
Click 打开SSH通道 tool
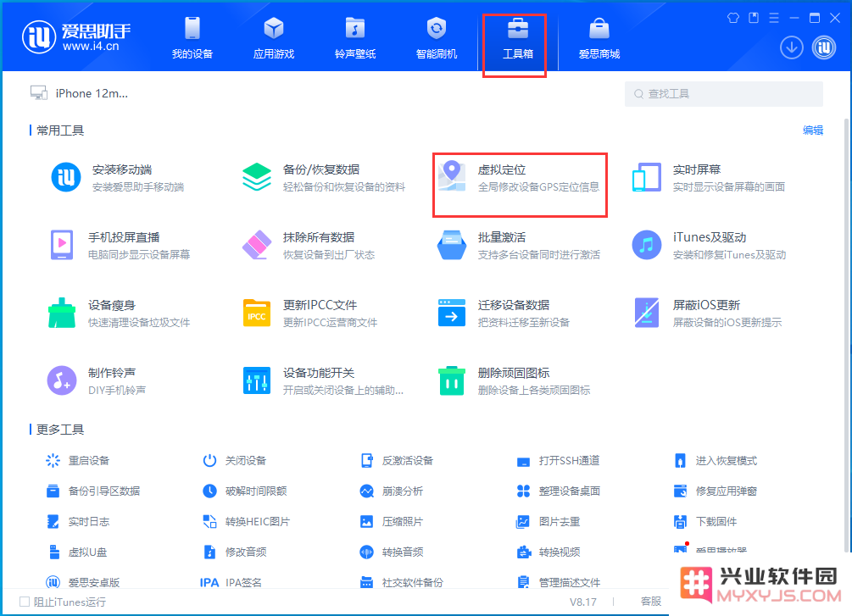[559, 461]
